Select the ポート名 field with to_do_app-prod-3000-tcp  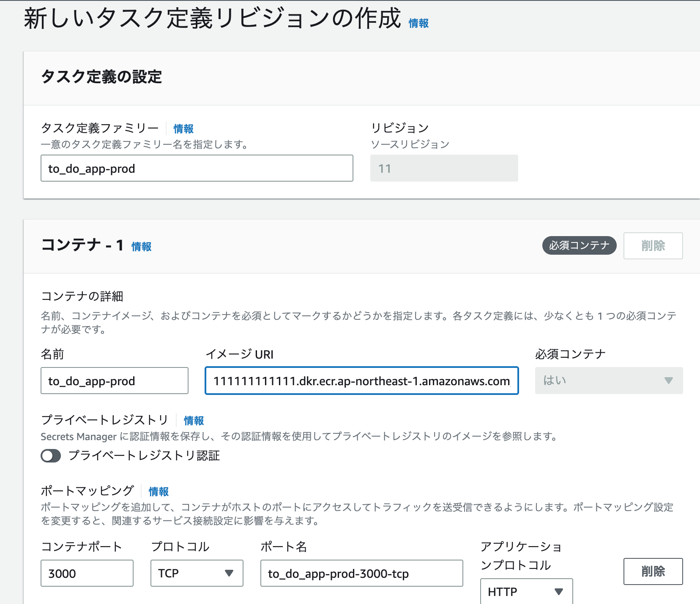coord(361,573)
